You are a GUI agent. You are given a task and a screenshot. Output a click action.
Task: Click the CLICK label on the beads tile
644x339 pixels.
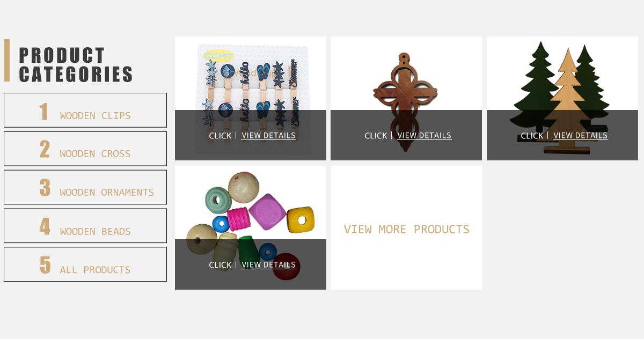[x=220, y=265]
